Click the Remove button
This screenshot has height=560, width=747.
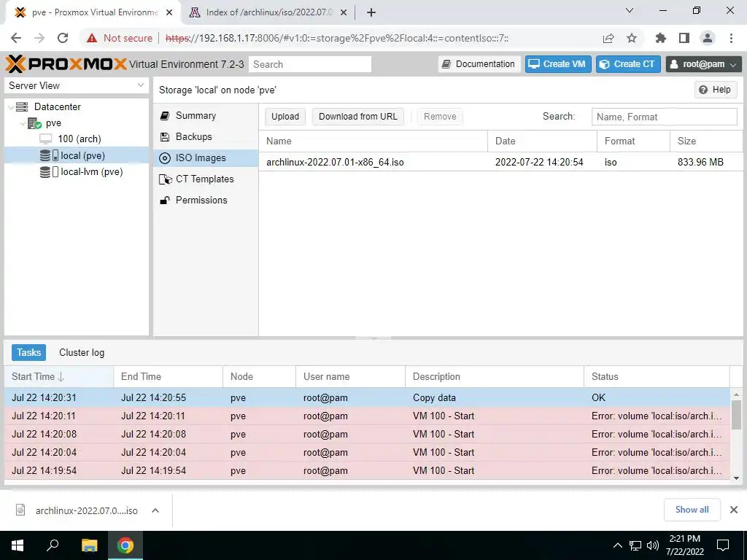coord(440,117)
